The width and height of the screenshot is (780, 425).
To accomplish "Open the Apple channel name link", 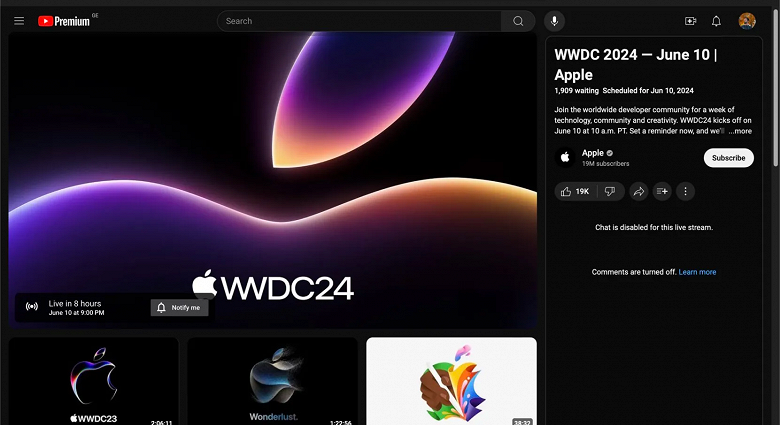I will pos(592,153).
